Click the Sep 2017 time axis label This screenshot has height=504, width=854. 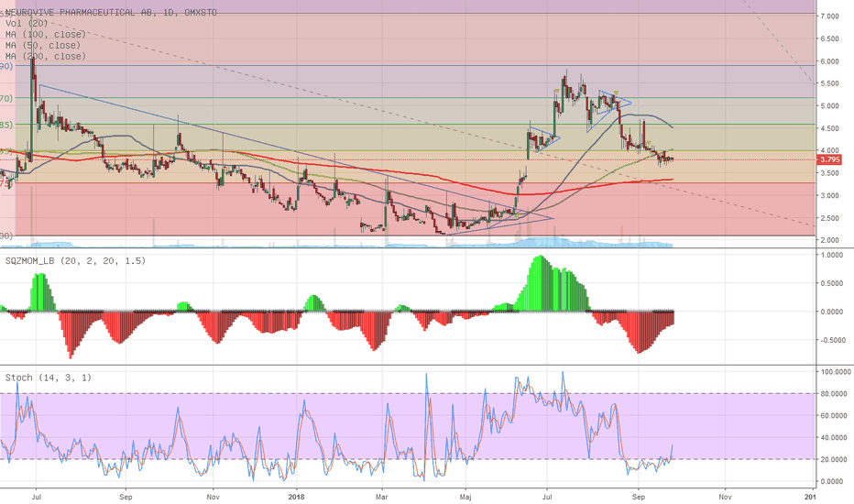[x=126, y=497]
